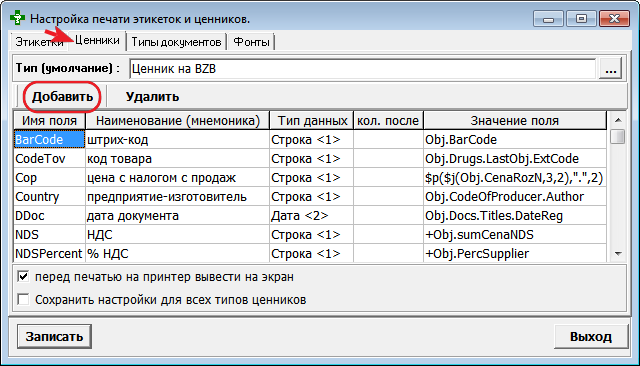Screen dimensions: 640x366
Task: Open type selection with the ... button
Action: (611, 69)
